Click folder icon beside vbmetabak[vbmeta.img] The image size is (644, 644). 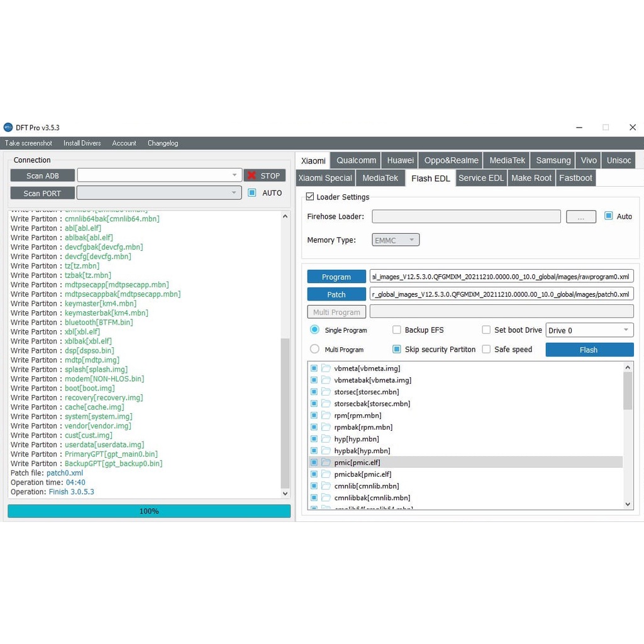tap(326, 380)
